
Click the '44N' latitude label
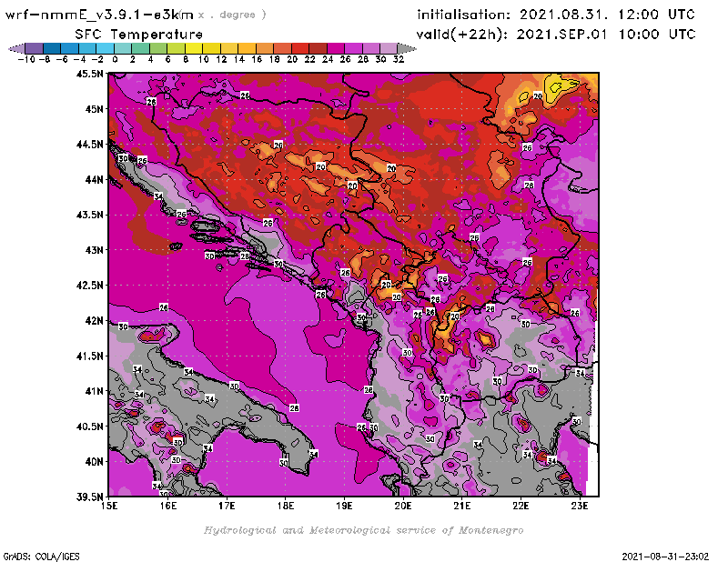(95, 179)
